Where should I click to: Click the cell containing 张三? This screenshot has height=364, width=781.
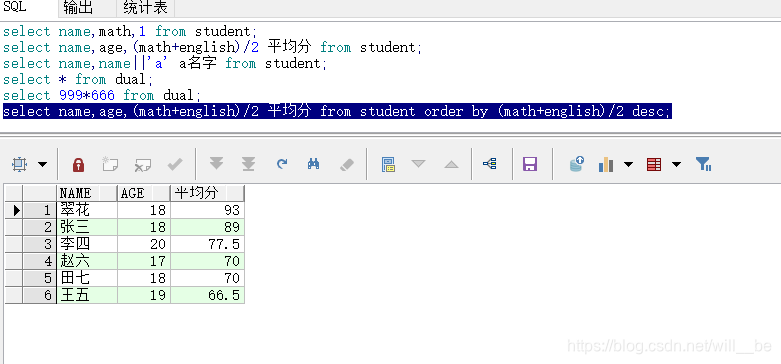(x=87, y=227)
